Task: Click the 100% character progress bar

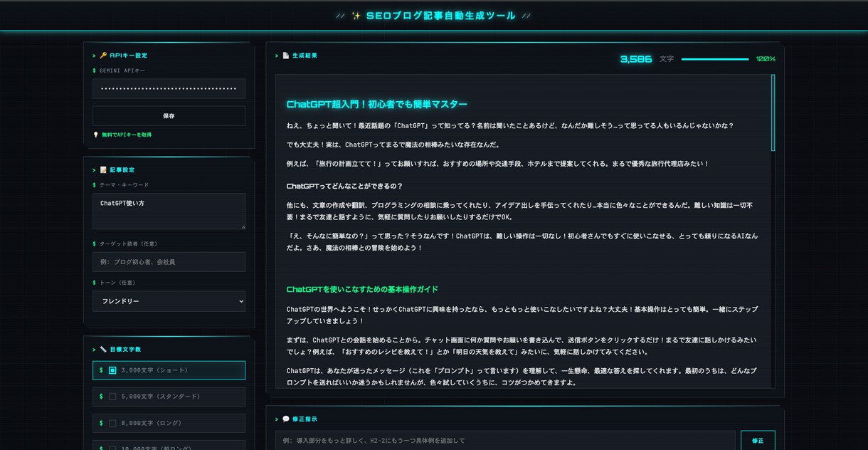Action: pyautogui.click(x=715, y=59)
